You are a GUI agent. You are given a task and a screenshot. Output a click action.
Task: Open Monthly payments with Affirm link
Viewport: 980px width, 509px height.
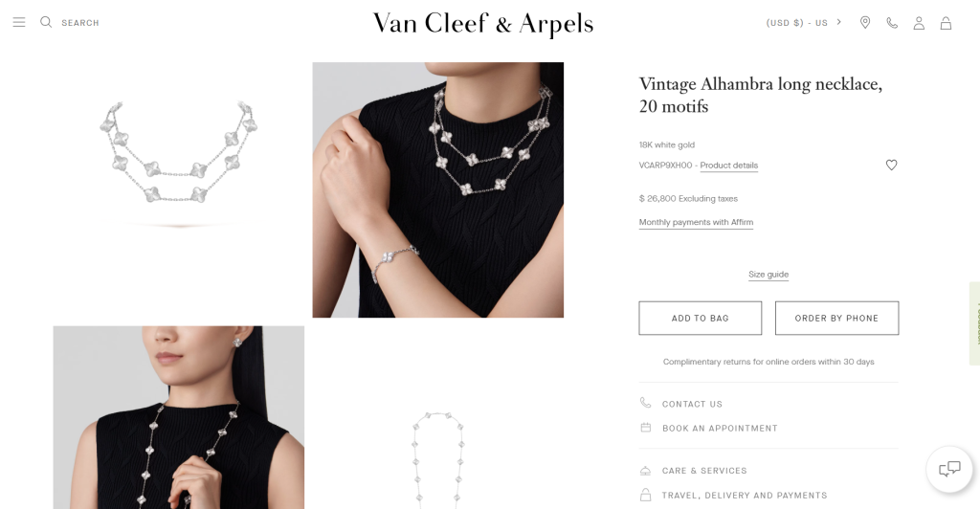coord(696,222)
